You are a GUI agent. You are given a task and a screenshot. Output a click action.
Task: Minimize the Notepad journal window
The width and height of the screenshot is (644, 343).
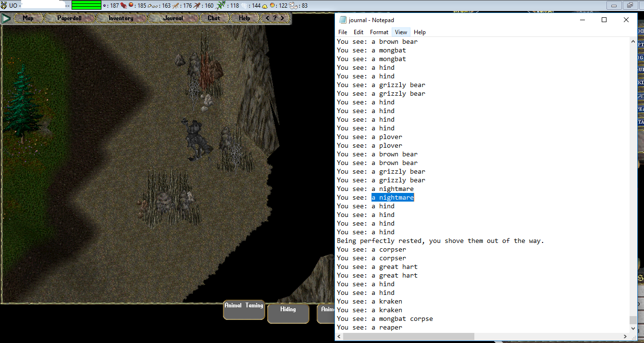point(582,20)
